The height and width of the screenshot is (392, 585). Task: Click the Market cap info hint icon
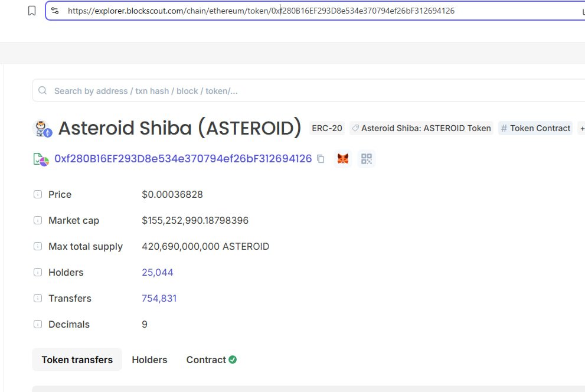coord(38,220)
